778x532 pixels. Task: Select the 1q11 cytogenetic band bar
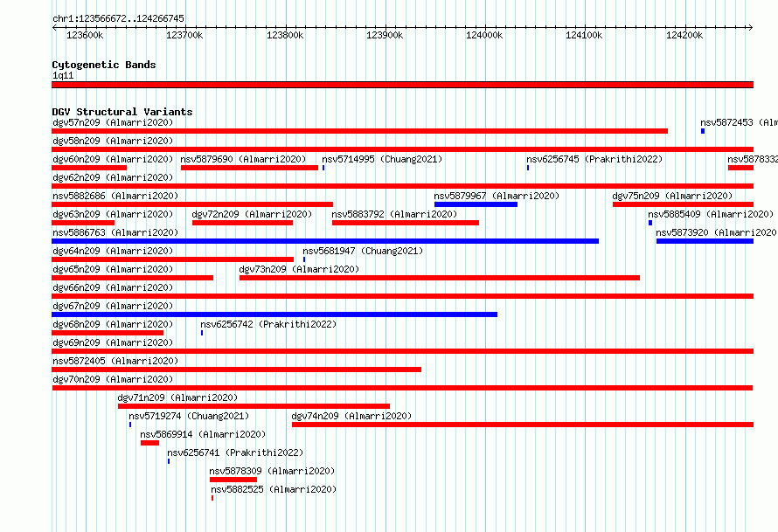(x=402, y=85)
